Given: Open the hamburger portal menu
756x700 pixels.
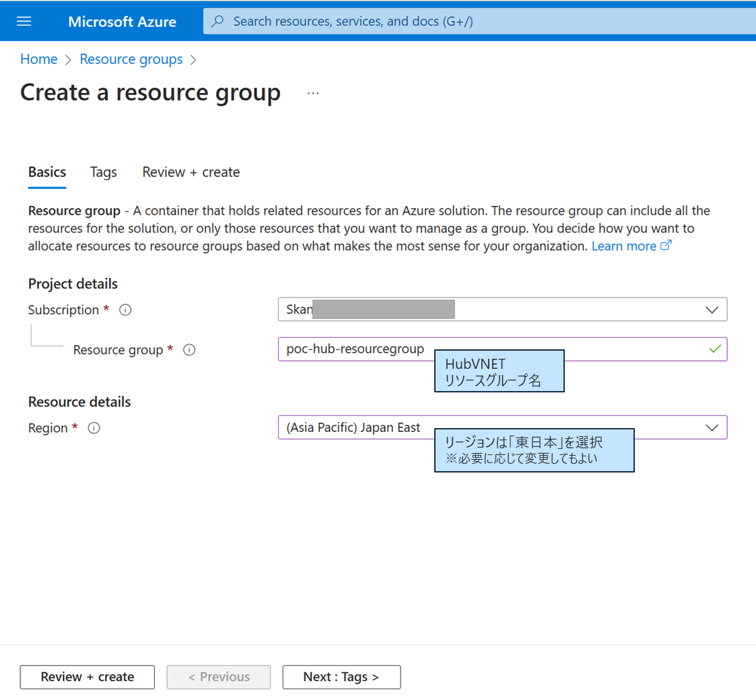Looking at the screenshot, I should click(24, 22).
